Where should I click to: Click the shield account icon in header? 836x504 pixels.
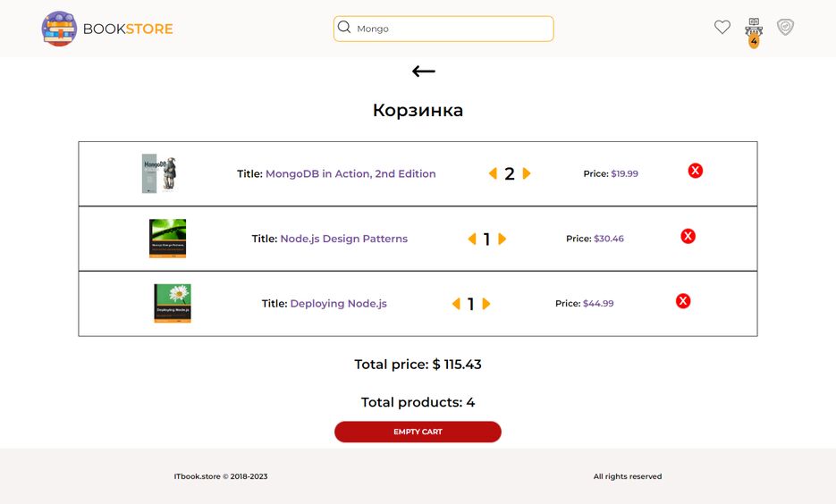pos(785,27)
